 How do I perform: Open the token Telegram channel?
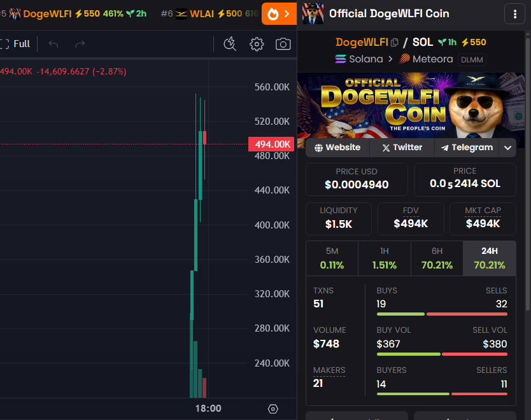pos(467,148)
